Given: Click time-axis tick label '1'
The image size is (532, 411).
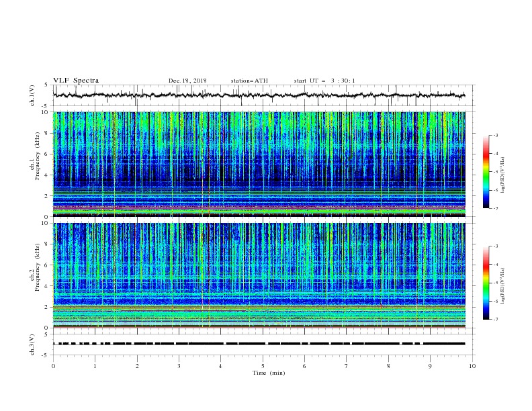Looking at the screenshot, I should pyautogui.click(x=95, y=366).
